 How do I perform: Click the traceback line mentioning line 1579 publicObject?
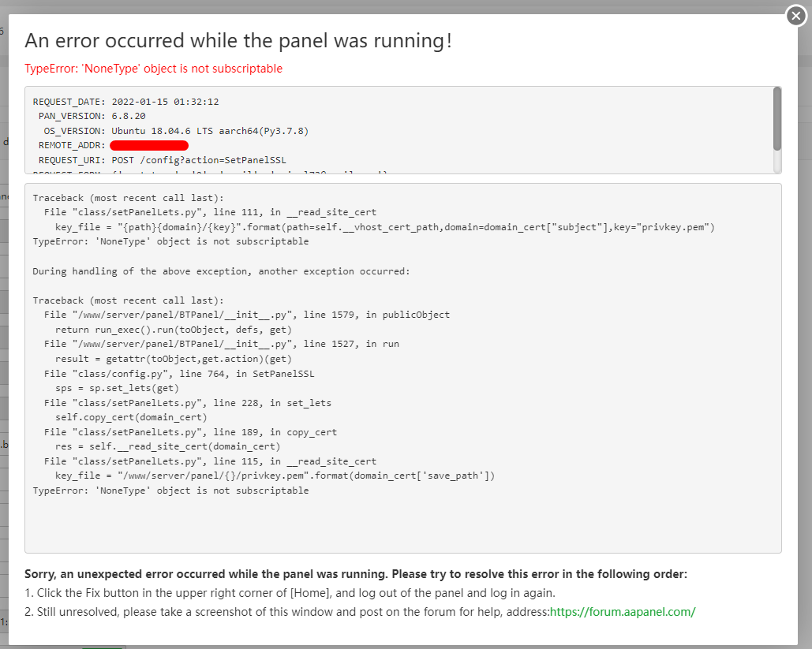(x=247, y=315)
